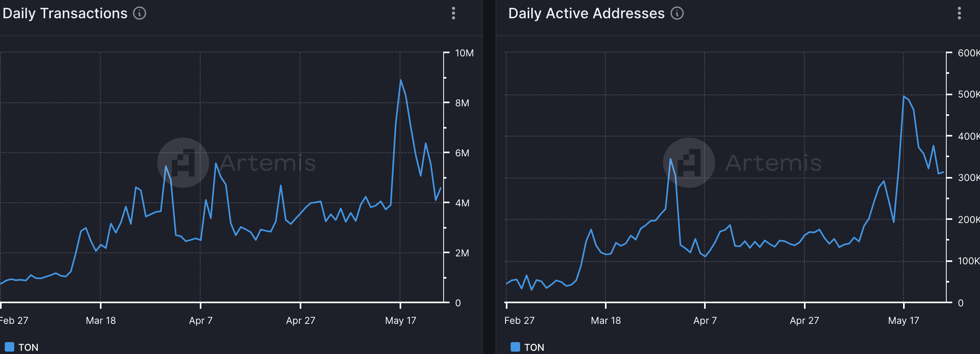Click the 10M label on the Transactions y-axis
The image size is (980, 354).
tap(464, 53)
